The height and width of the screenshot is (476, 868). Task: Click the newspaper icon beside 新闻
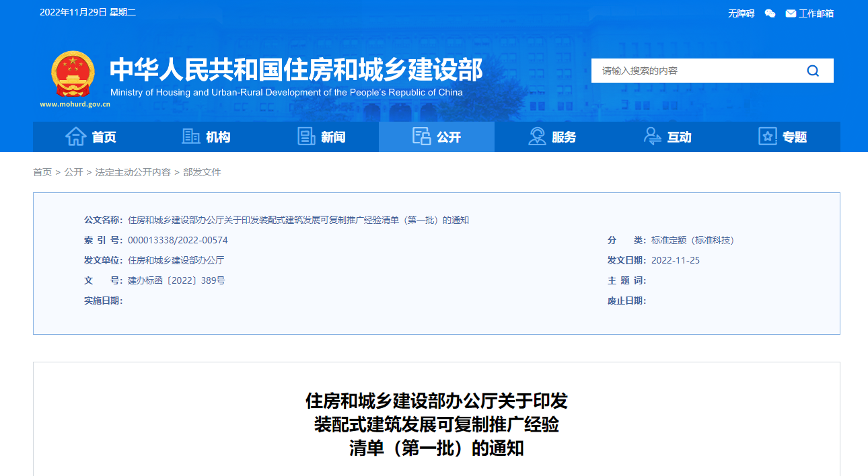point(306,136)
